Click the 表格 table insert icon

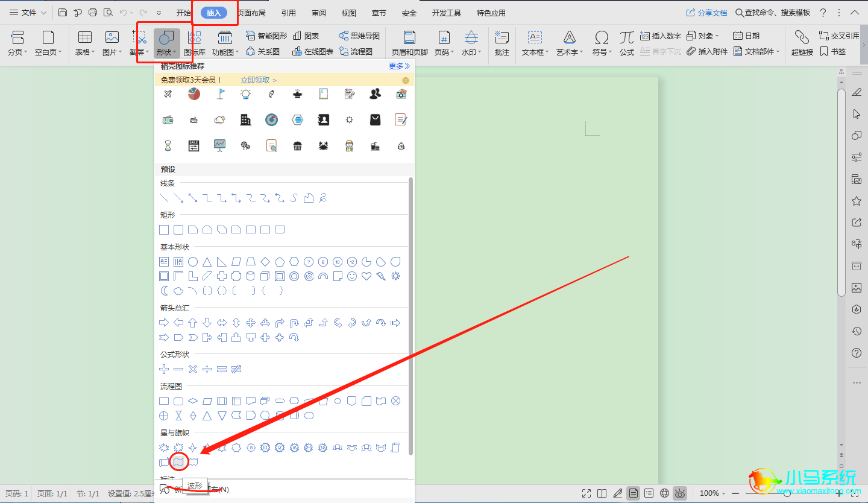coord(85,37)
